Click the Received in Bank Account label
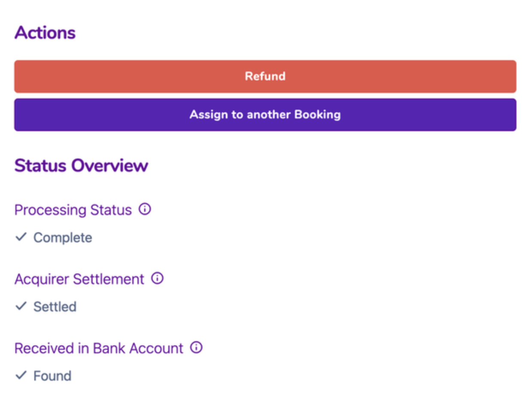The width and height of the screenshot is (532, 396). click(x=99, y=348)
